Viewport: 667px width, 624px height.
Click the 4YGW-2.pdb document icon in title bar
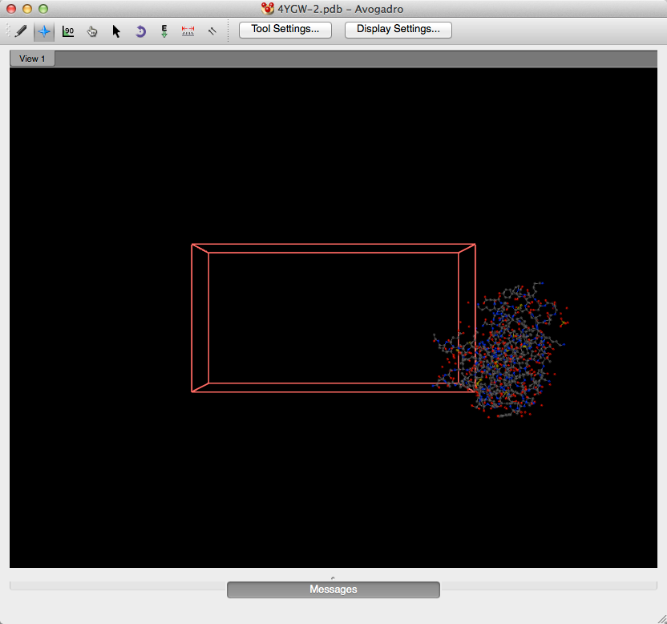pos(267,9)
